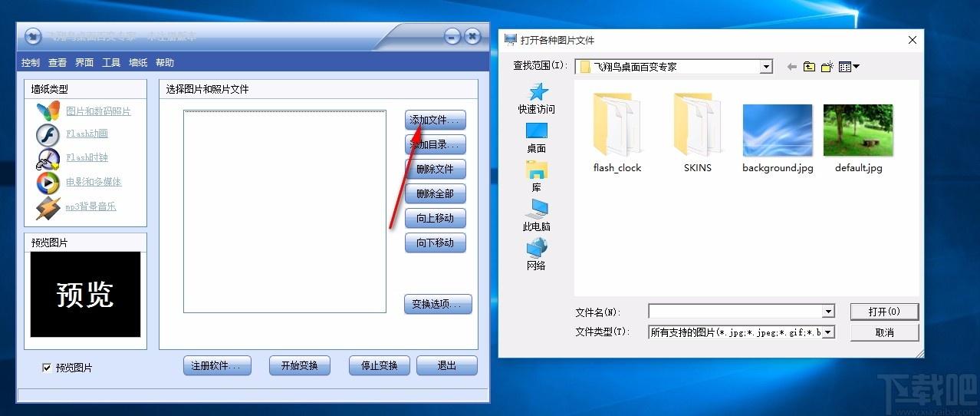Select the flash_clock folder
This screenshot has width=980, height=416.
(x=617, y=133)
